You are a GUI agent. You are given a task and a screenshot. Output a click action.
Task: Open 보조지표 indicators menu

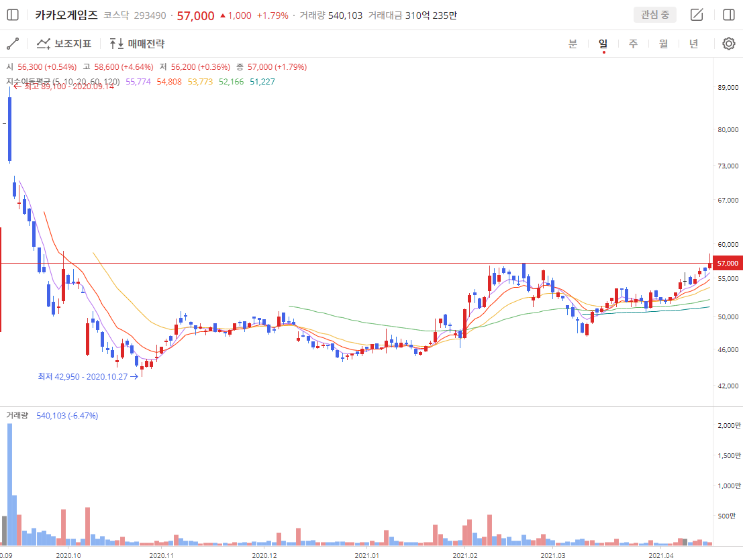(x=64, y=44)
